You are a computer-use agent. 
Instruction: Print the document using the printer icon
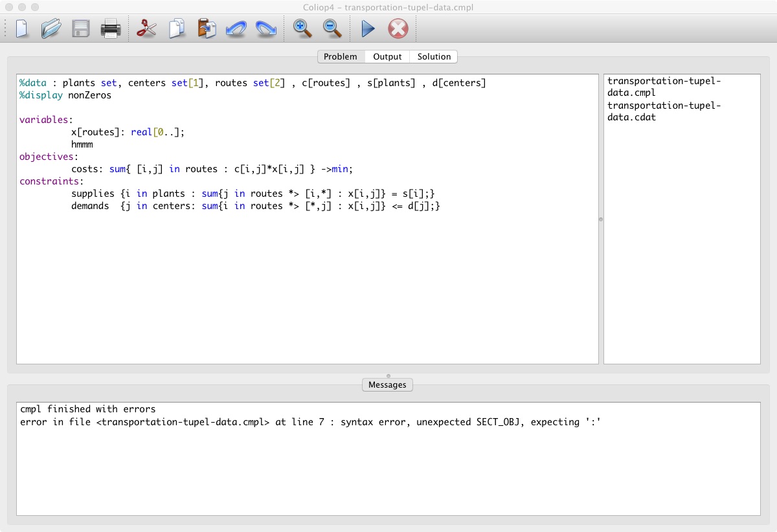point(110,29)
